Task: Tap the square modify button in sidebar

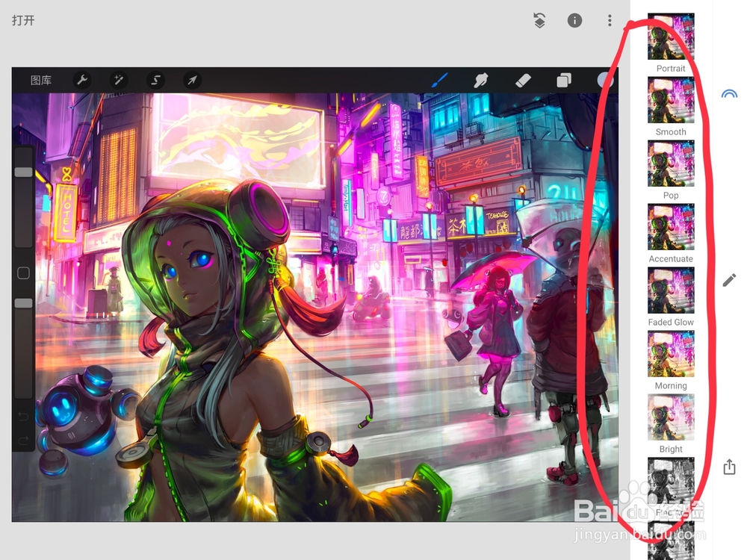Action: [x=23, y=273]
